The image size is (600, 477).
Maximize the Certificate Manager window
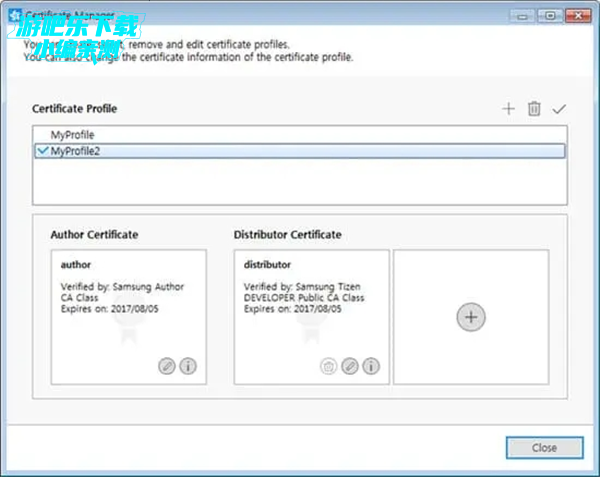click(x=549, y=16)
